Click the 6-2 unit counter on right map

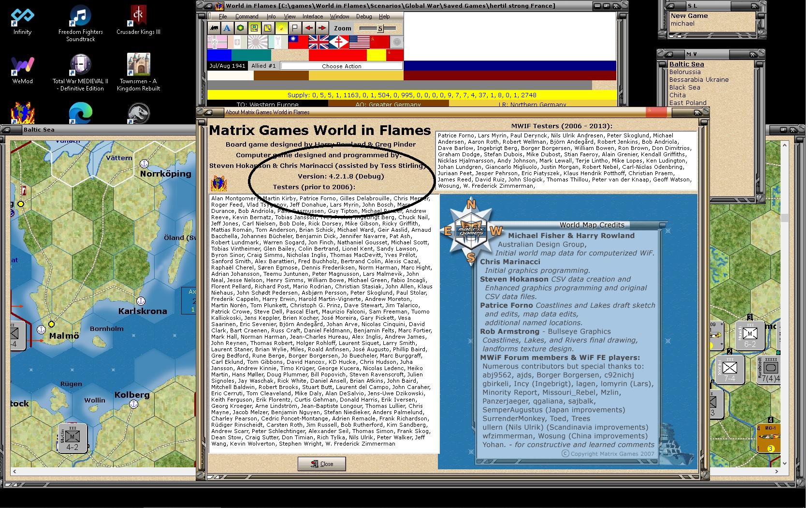coord(750,336)
